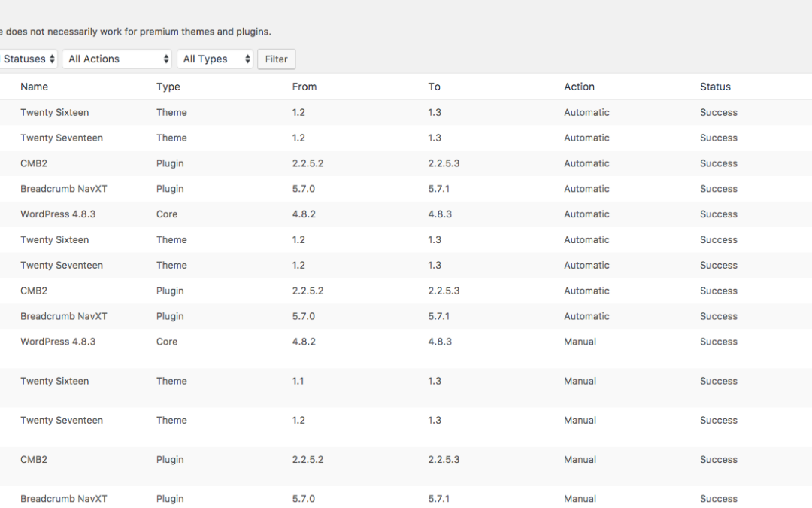Image resolution: width=812 pixels, height=508 pixels.
Task: Open the All Actions dropdown
Action: point(117,59)
